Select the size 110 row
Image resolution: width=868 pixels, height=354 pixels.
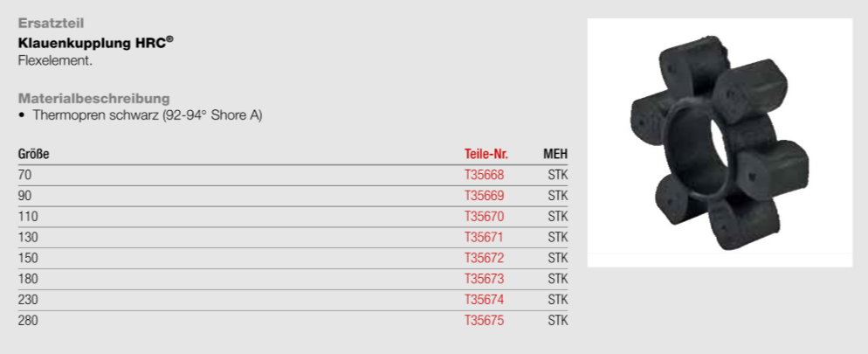click(x=293, y=217)
